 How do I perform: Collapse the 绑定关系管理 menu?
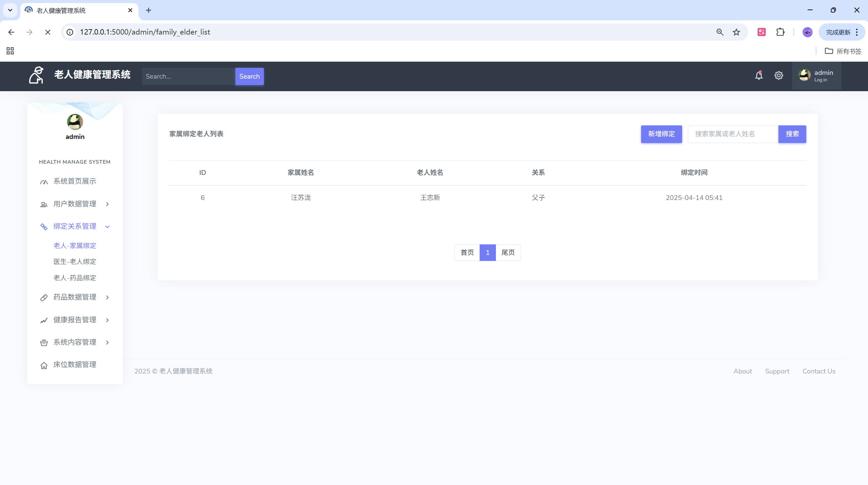(x=75, y=226)
